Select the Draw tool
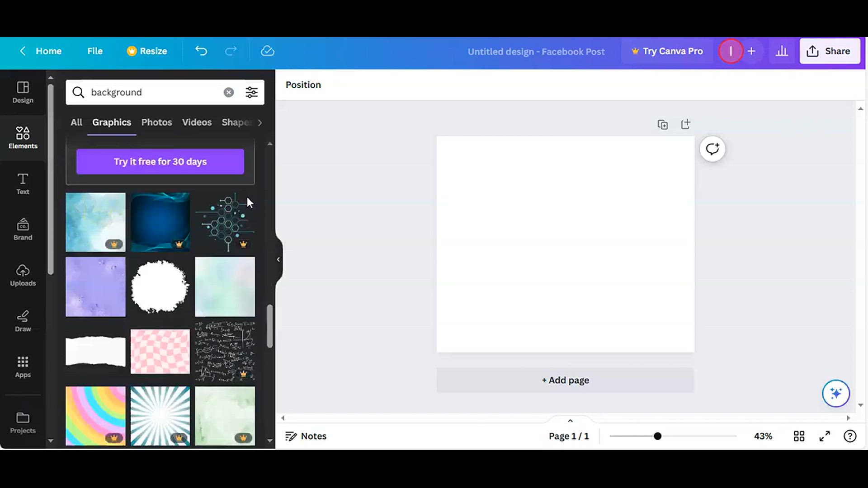The width and height of the screenshot is (868, 488). click(x=23, y=321)
